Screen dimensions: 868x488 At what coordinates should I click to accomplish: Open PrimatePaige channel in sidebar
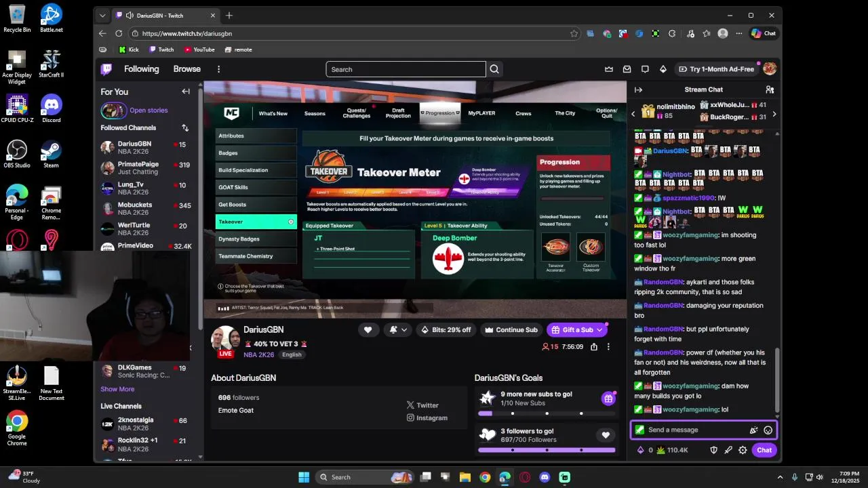[x=146, y=167]
